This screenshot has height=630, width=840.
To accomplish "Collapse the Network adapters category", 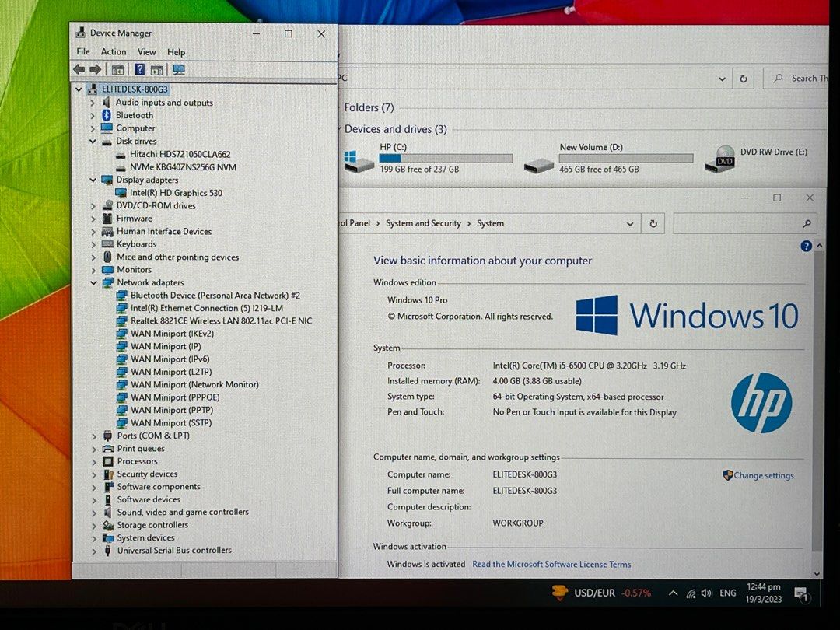I will pyautogui.click(x=93, y=282).
